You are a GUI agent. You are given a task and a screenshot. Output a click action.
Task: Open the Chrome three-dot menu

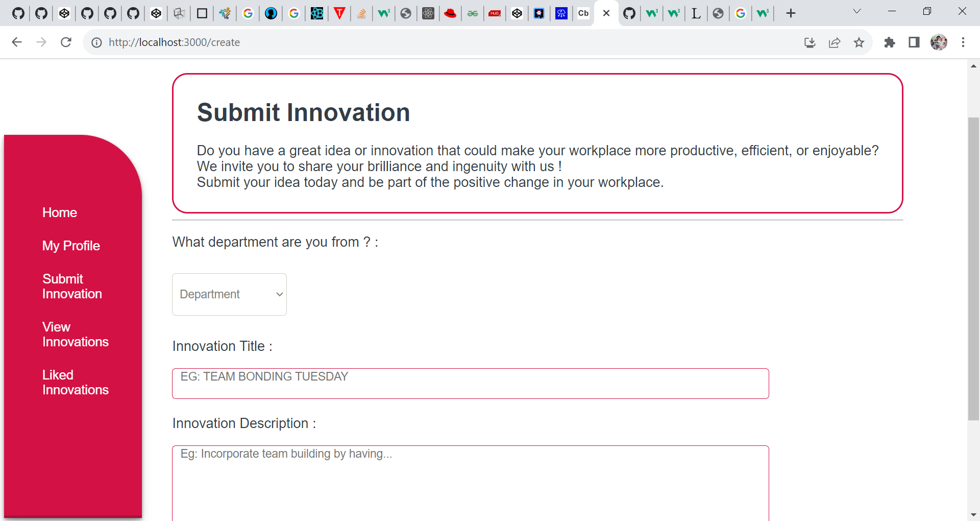point(963,42)
